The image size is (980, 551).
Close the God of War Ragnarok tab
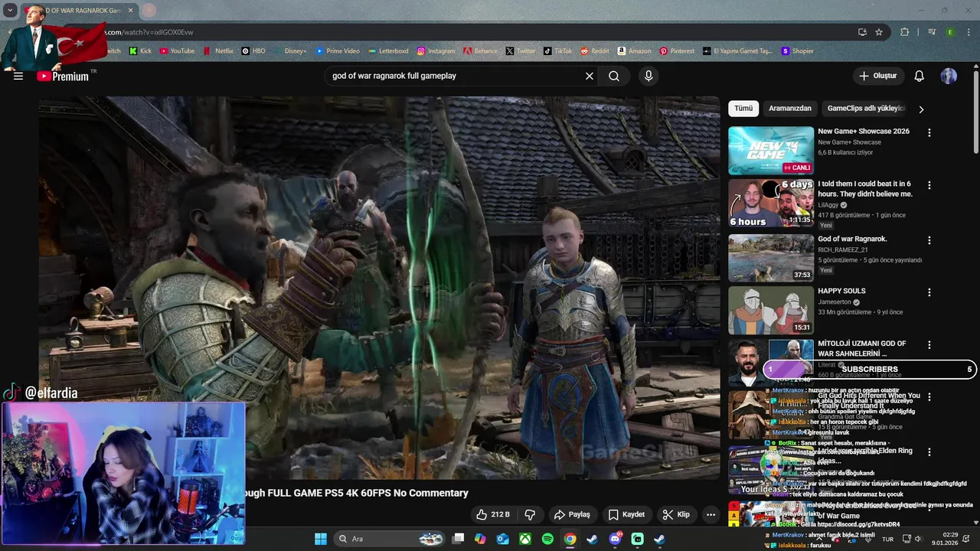pyautogui.click(x=130, y=11)
